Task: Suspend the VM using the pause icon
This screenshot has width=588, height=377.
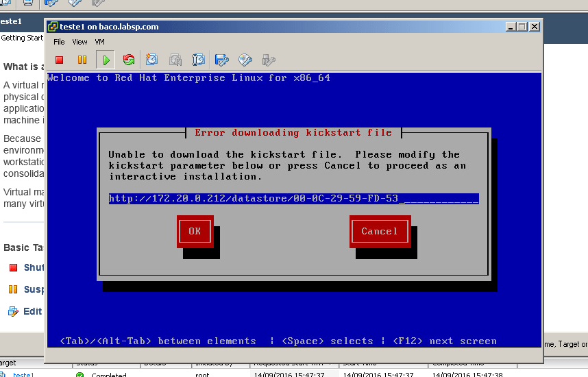Action: tap(82, 60)
